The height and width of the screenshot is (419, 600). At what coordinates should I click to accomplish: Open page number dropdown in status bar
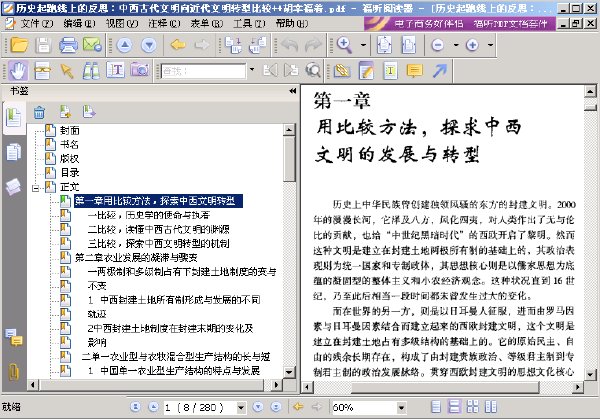[x=241, y=408]
